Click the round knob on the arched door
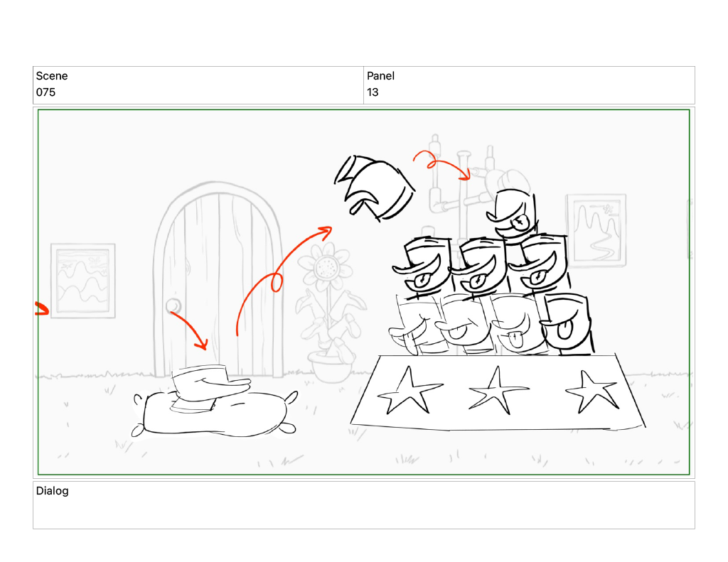The image size is (728, 562). tap(173, 306)
